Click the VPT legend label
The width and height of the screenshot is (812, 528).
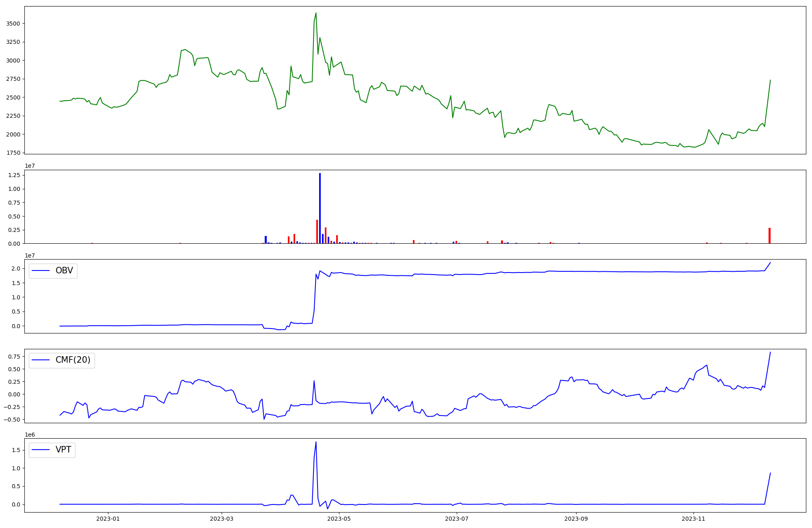click(x=63, y=450)
